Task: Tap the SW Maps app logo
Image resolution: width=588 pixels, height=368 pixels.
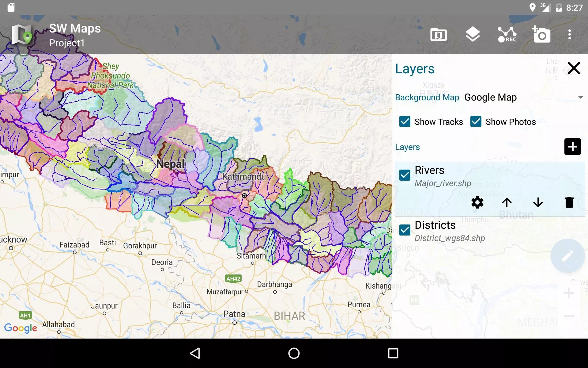Action: (x=21, y=35)
